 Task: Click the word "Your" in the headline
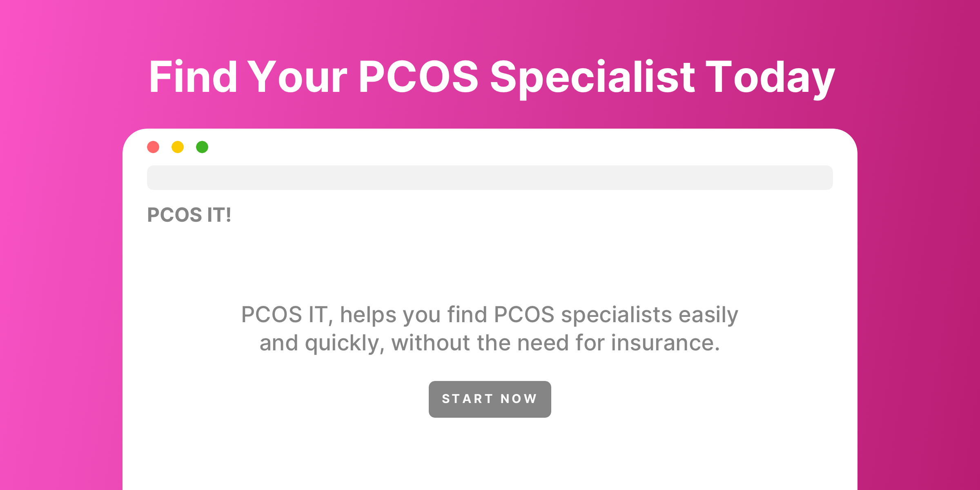[297, 77]
